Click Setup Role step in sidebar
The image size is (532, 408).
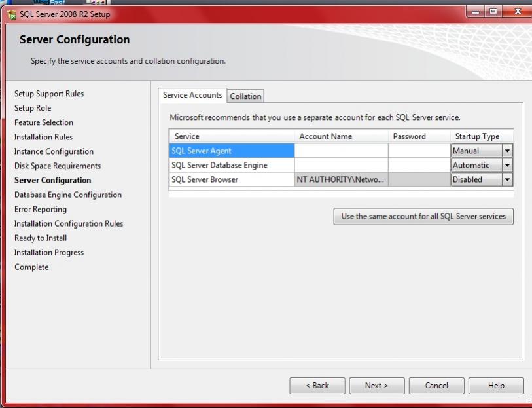pyautogui.click(x=33, y=108)
